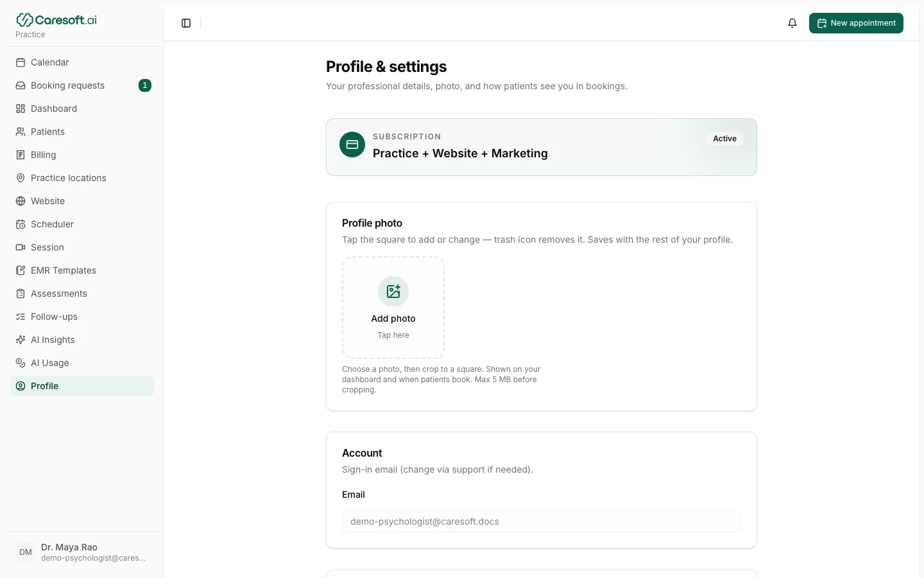Click the 'Profile photo' section heading
Viewport: 924px width, 578px height.
pyautogui.click(x=372, y=223)
